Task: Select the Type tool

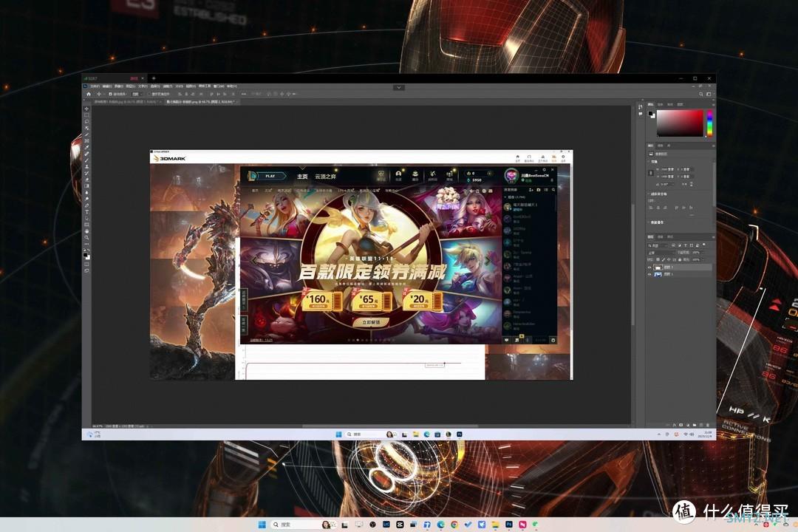Action: [x=86, y=212]
